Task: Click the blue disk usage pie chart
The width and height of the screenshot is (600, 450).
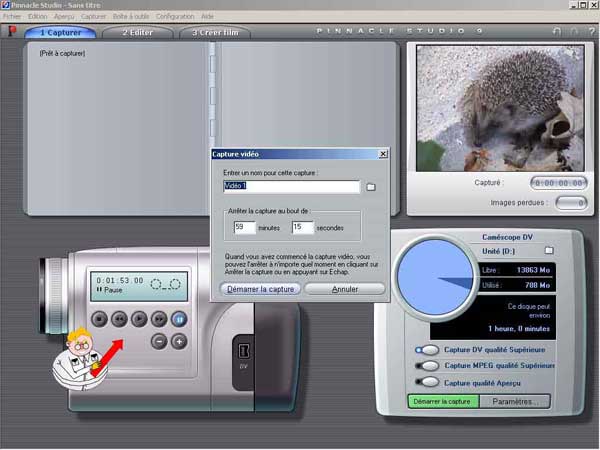Action: click(x=435, y=277)
